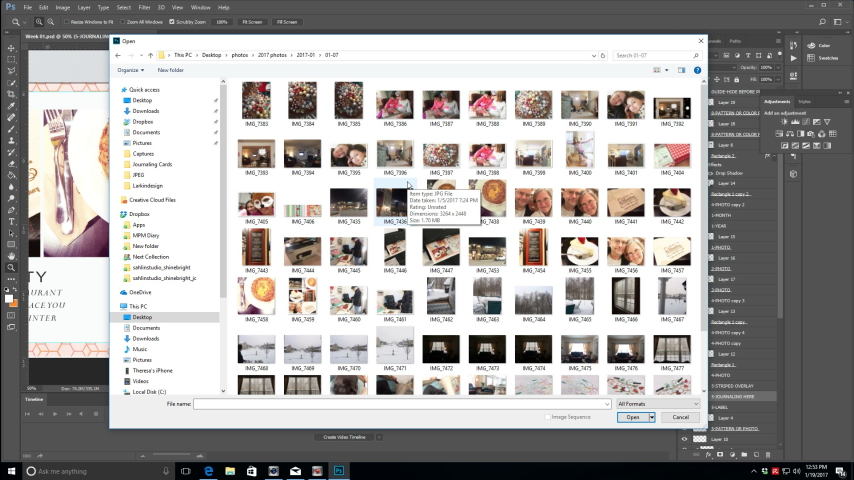Select the Move tool in Photoshop toolbar

point(11,48)
